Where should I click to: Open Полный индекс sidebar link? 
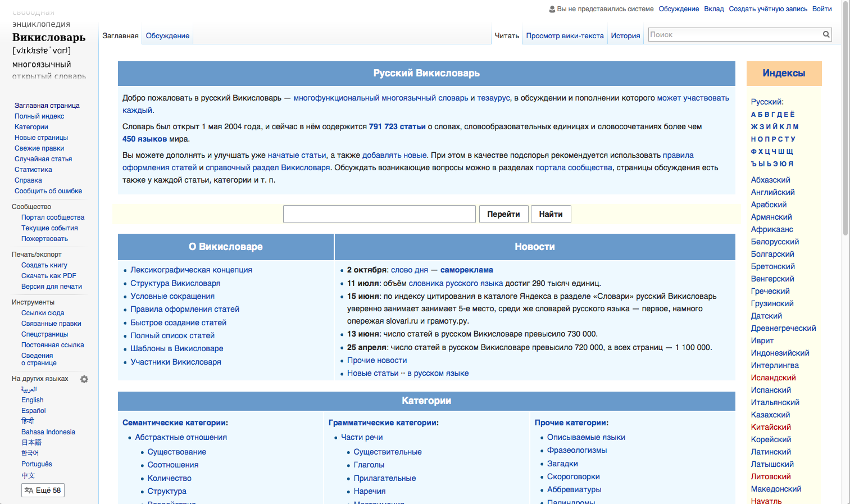[39, 116]
